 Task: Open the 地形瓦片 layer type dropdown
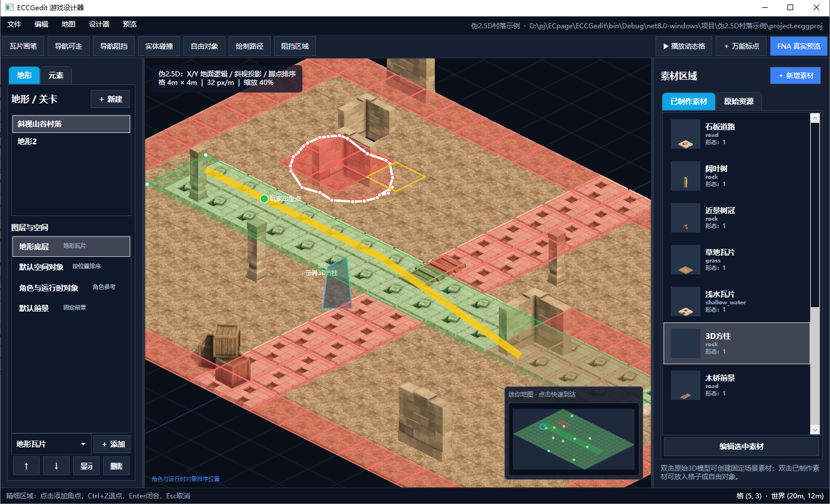[51, 444]
